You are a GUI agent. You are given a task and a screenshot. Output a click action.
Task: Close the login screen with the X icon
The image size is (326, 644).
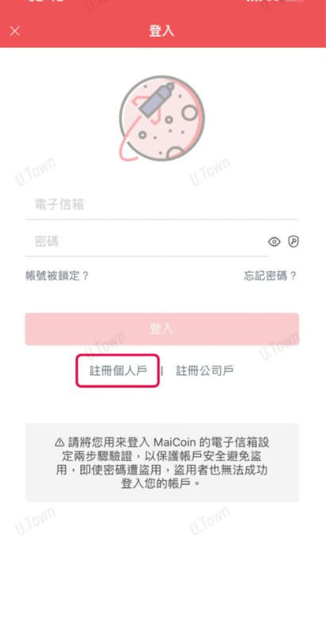point(15,31)
